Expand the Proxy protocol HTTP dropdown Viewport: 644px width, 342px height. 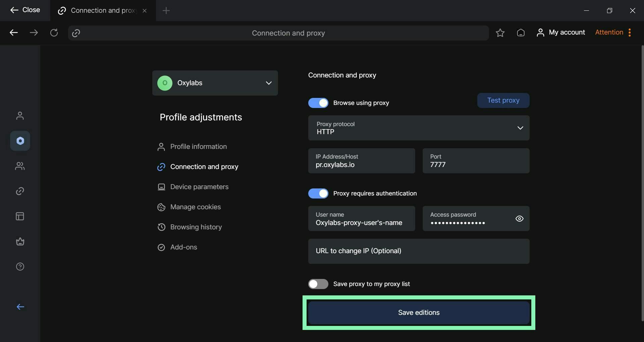419,128
